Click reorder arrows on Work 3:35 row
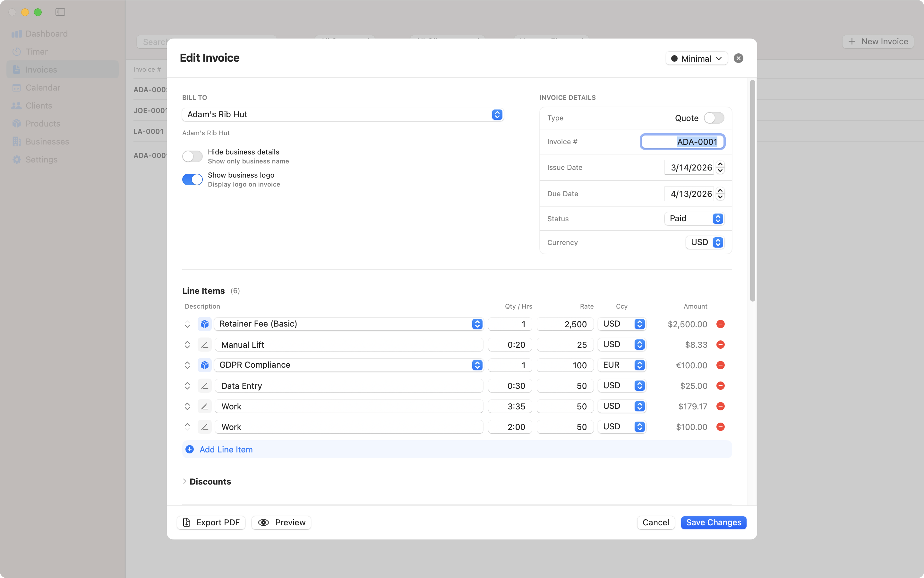The width and height of the screenshot is (924, 578). [x=187, y=406]
